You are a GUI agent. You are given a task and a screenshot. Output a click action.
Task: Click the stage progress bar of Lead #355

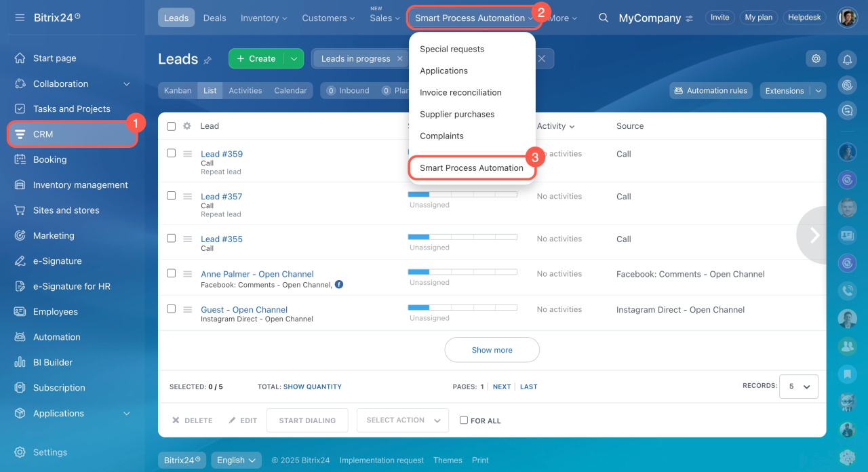[462, 237]
